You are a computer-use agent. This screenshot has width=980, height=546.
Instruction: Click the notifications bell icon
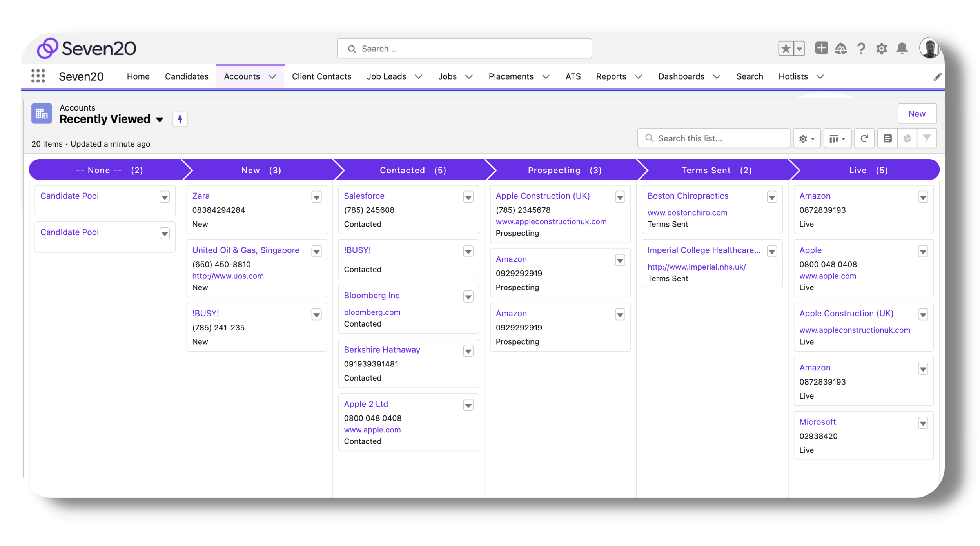902,49
